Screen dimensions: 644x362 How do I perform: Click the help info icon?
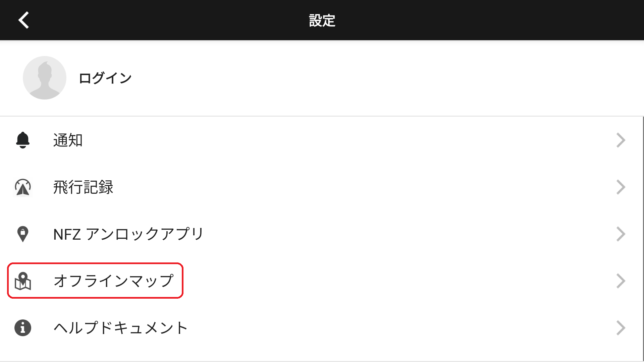point(23,328)
